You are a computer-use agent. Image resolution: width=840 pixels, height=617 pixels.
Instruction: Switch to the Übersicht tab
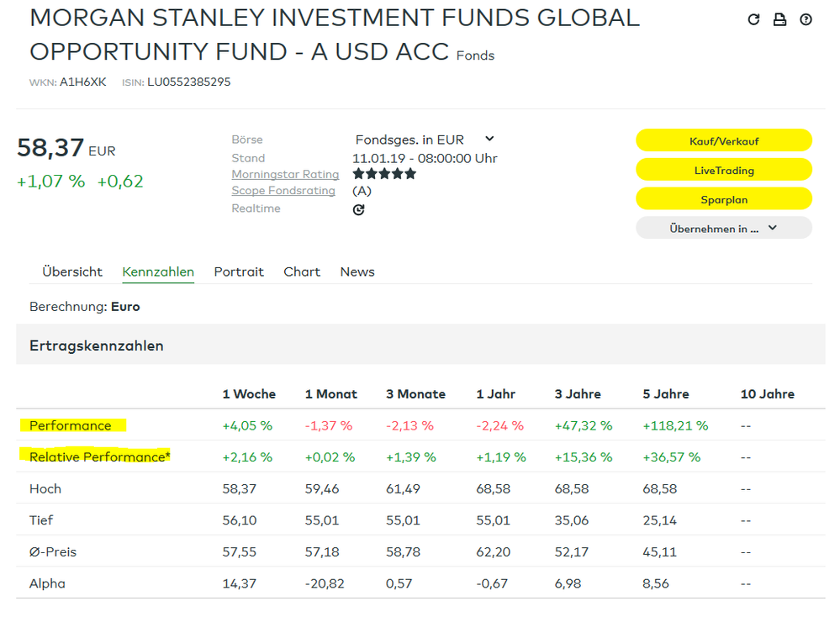pos(72,272)
